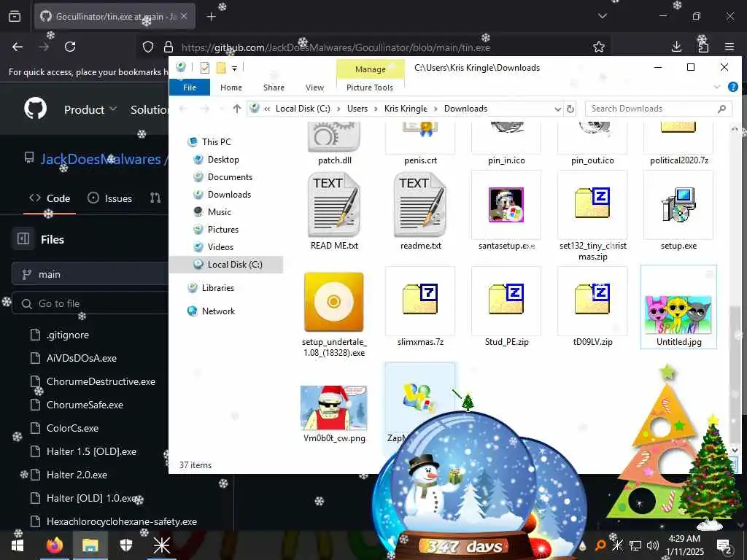Viewport: 747px width, 560px height.
Task: Open new Firefox tab
Action: 211,17
